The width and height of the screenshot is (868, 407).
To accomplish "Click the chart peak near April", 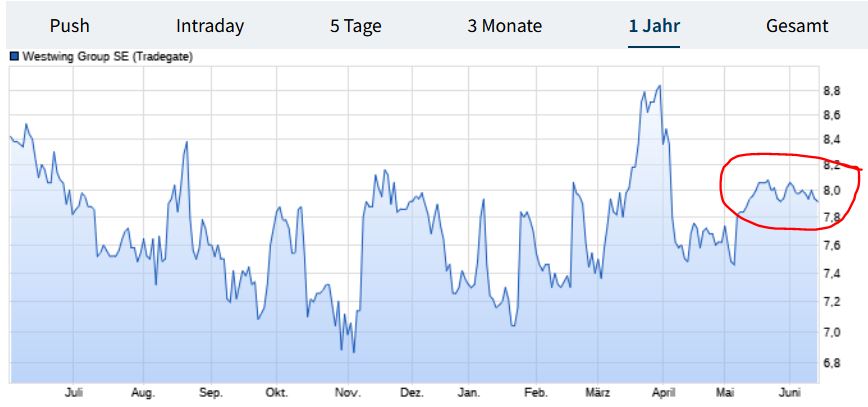I will pyautogui.click(x=659, y=87).
